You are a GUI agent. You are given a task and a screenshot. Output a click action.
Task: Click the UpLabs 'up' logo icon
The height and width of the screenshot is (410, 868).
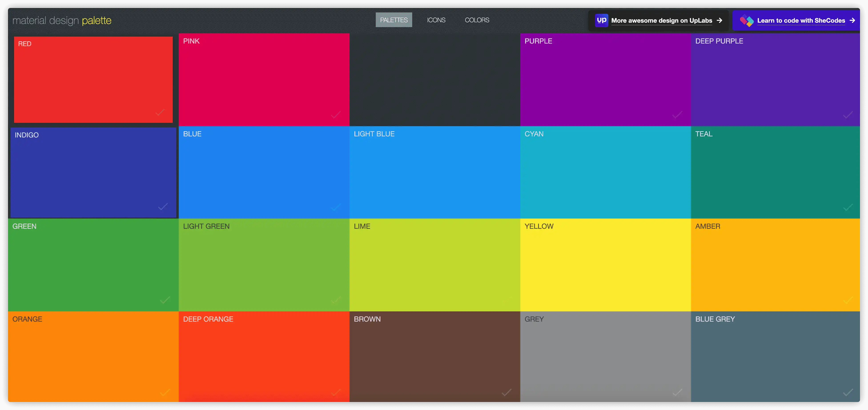click(x=601, y=20)
